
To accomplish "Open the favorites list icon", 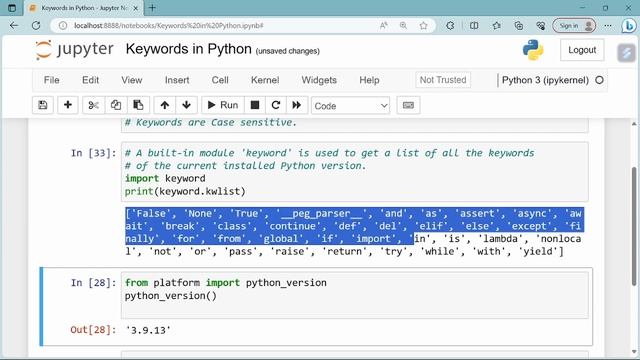I will point(496,25).
